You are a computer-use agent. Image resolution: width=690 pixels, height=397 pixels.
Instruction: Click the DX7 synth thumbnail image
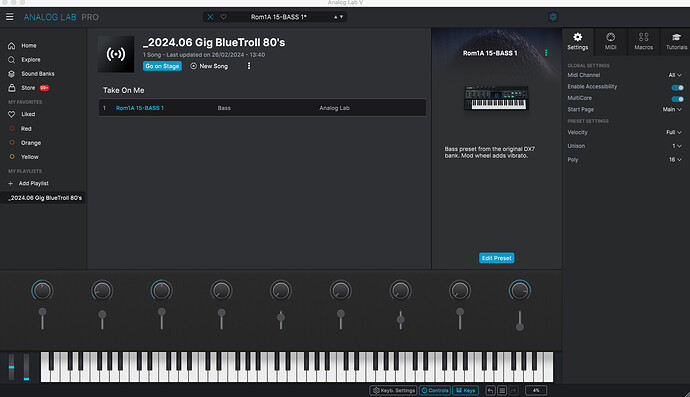(x=496, y=98)
